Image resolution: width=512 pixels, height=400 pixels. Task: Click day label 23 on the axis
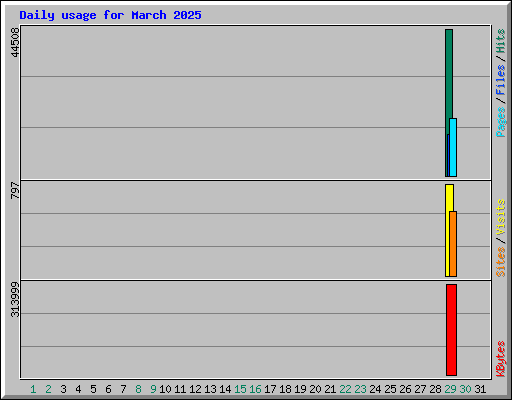point(360,389)
